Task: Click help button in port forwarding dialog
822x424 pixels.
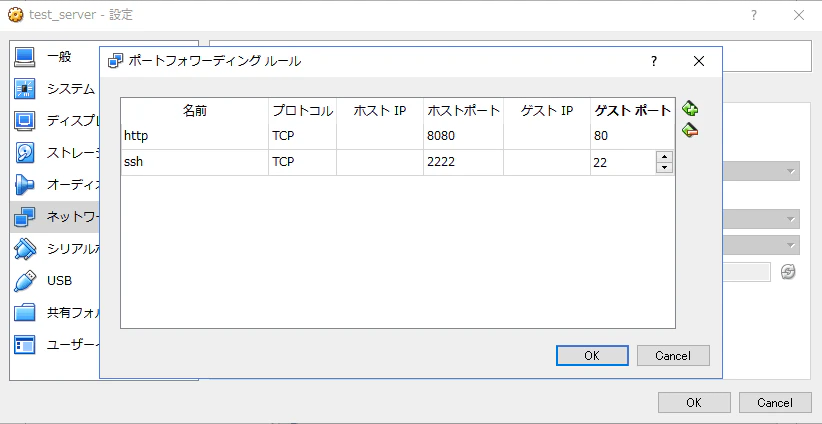Action: tap(654, 61)
